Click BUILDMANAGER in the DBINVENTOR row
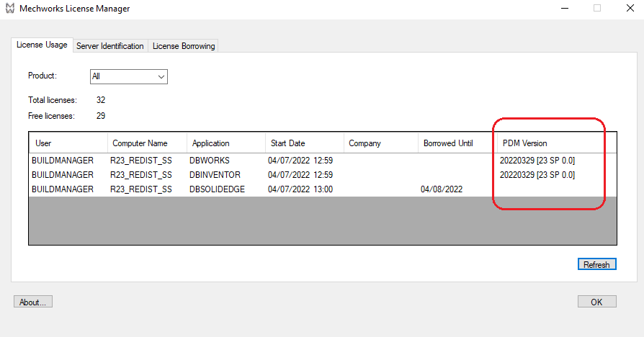The width and height of the screenshot is (644, 337). [63, 175]
